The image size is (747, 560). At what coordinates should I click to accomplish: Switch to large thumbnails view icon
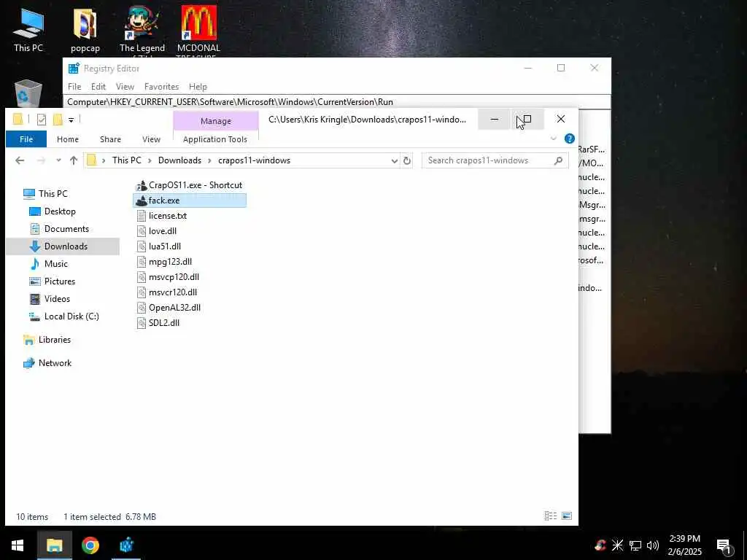coord(566,516)
